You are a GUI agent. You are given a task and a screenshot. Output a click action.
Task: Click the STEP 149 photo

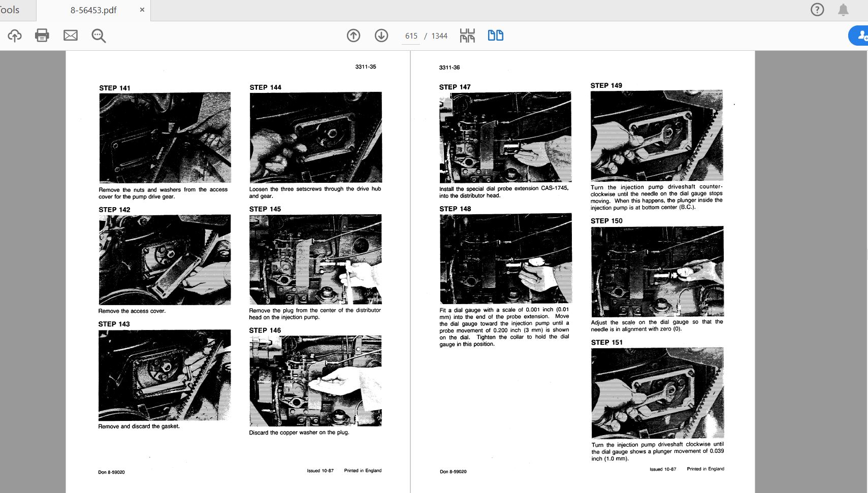click(657, 136)
